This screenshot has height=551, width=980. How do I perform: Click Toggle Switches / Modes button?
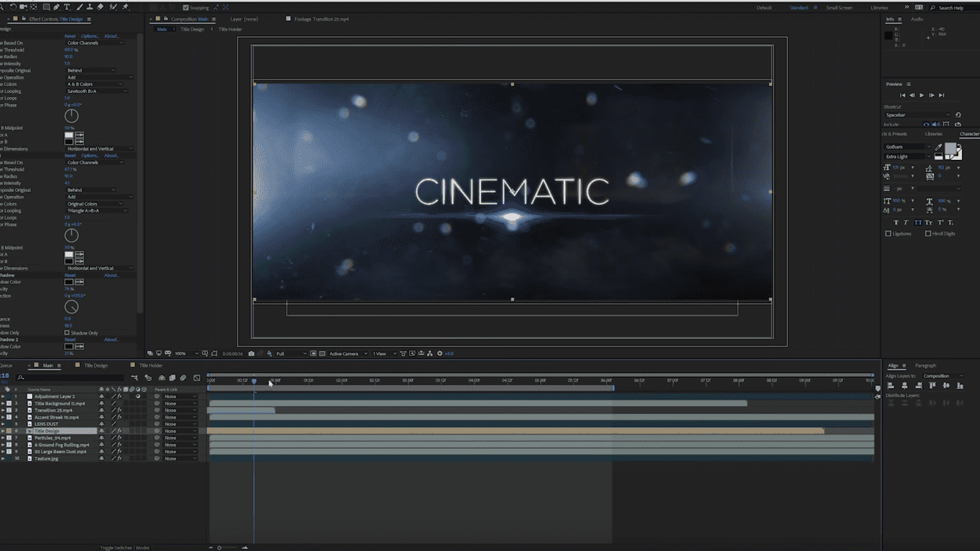coord(124,548)
